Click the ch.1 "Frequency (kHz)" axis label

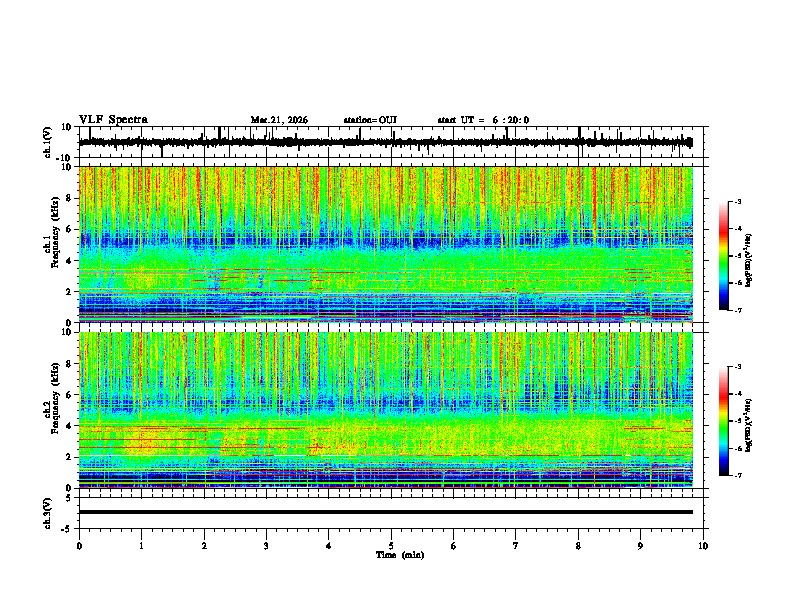coord(55,234)
